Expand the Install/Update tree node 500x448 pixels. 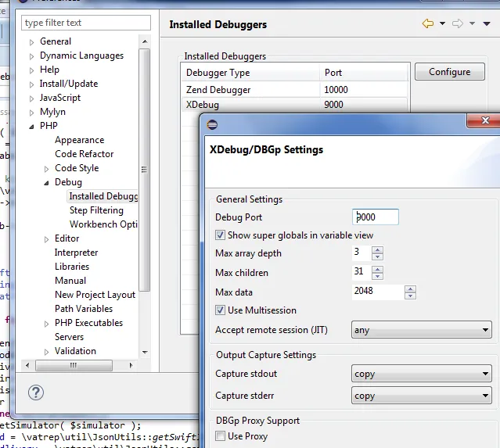[31, 84]
